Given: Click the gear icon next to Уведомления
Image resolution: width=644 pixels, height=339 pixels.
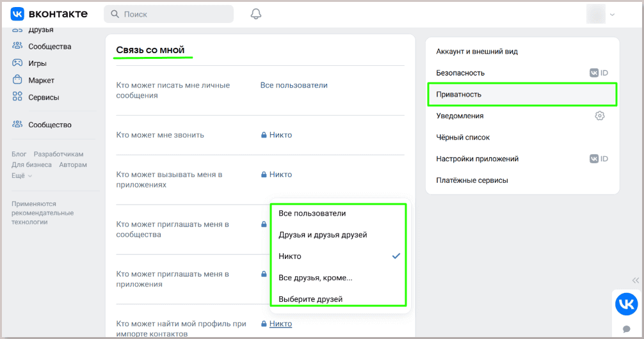Looking at the screenshot, I should (x=600, y=116).
